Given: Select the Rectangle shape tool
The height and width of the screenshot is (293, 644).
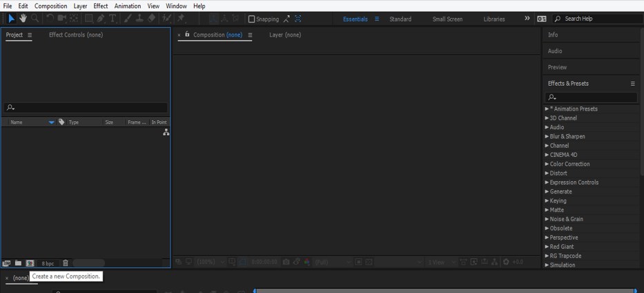Looking at the screenshot, I should 89,19.
